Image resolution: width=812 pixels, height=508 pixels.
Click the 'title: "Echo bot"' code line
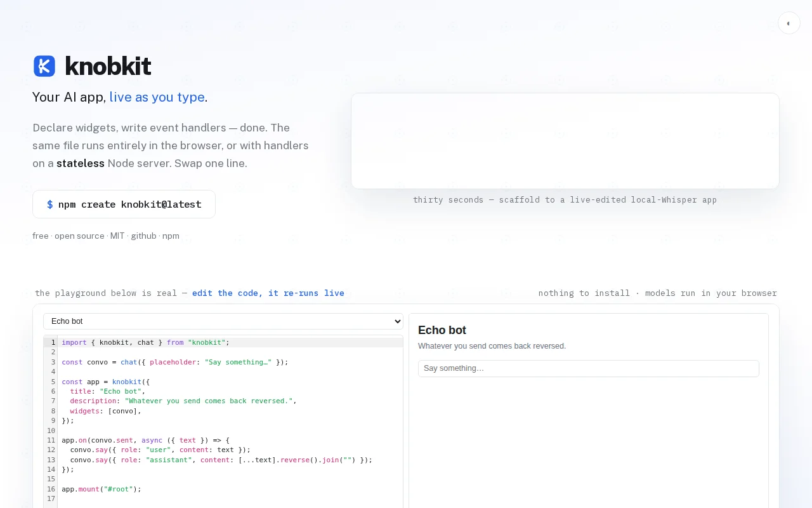click(108, 391)
